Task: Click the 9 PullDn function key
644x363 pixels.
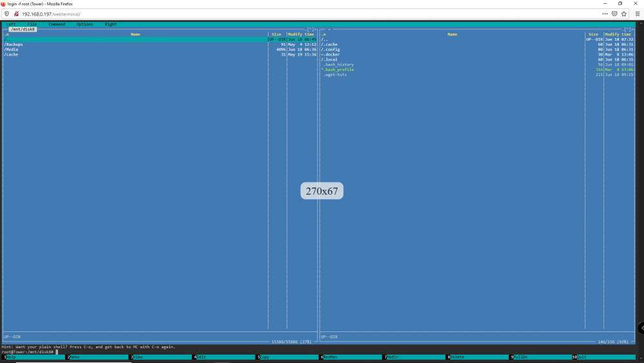Action: point(542,357)
